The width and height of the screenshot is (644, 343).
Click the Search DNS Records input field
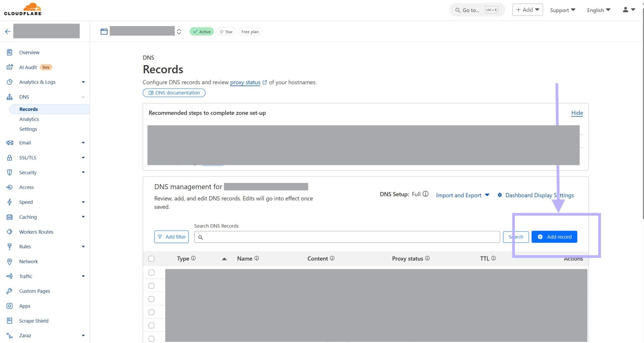coord(346,237)
